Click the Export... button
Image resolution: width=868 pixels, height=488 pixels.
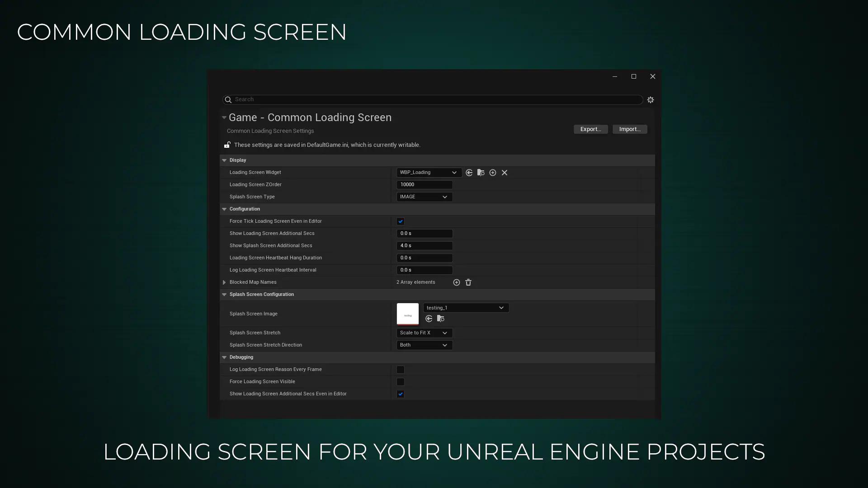[x=590, y=129]
